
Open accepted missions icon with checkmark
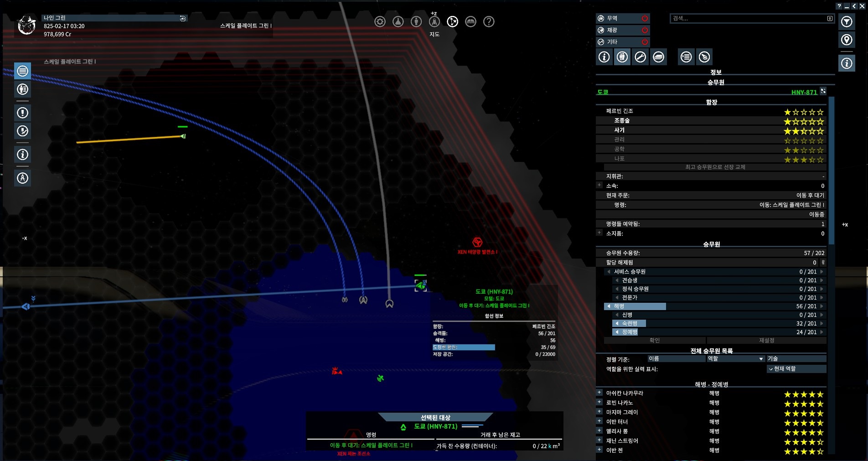(x=22, y=131)
